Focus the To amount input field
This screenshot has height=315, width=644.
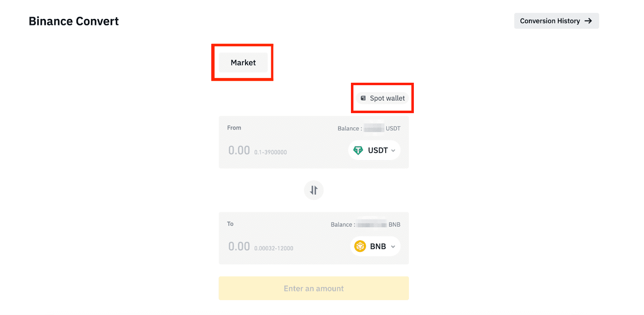click(x=239, y=246)
